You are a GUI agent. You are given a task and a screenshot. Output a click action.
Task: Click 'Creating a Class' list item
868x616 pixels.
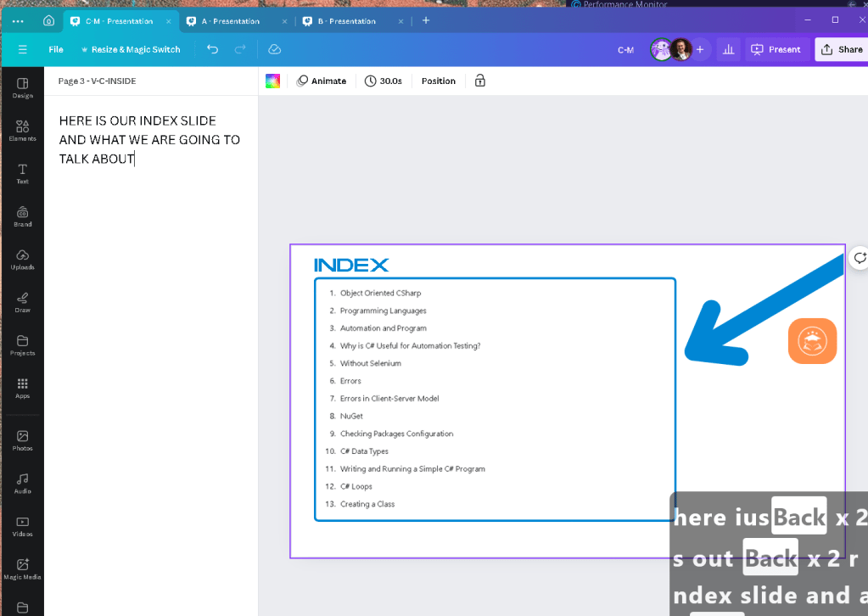(367, 504)
